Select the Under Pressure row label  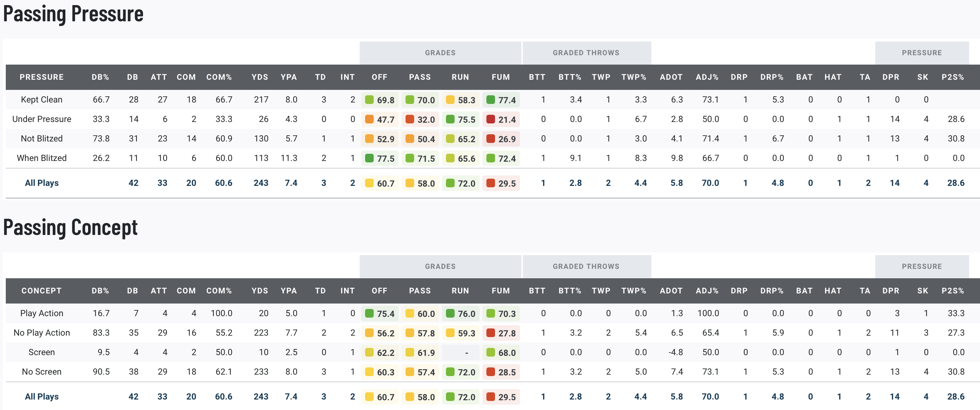pos(42,119)
